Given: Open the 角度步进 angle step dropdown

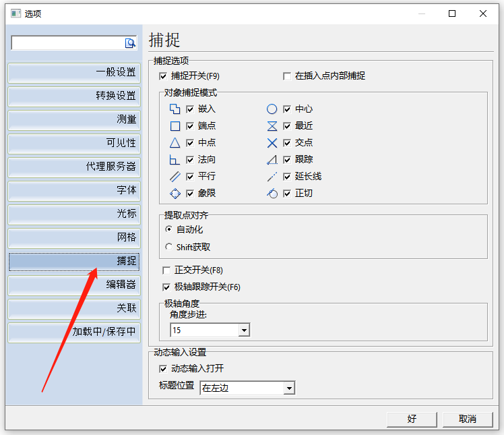Looking at the screenshot, I should (244, 330).
